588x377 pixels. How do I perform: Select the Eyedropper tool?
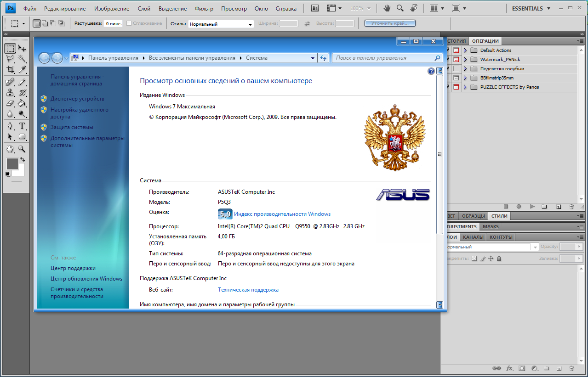(22, 69)
